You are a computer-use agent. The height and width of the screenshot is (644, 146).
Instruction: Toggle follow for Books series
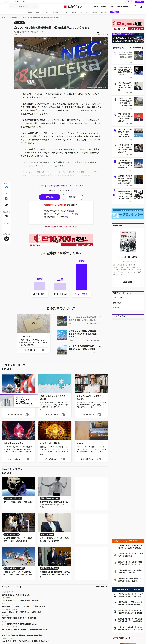tap(100, 459)
